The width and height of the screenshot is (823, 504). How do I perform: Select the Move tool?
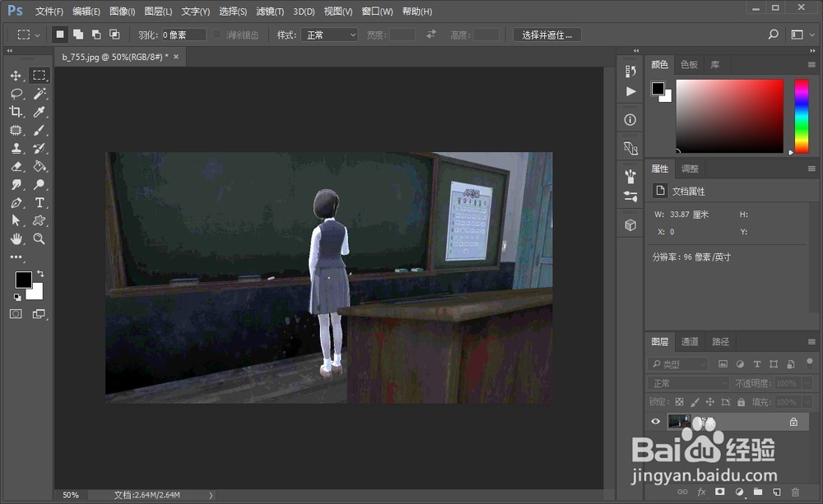click(16, 76)
